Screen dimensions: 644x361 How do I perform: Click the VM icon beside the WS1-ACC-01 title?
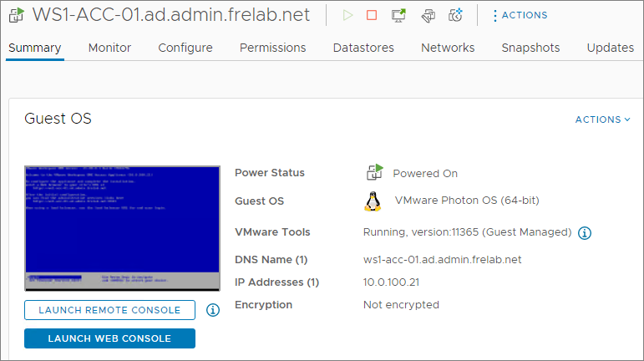coord(16,15)
